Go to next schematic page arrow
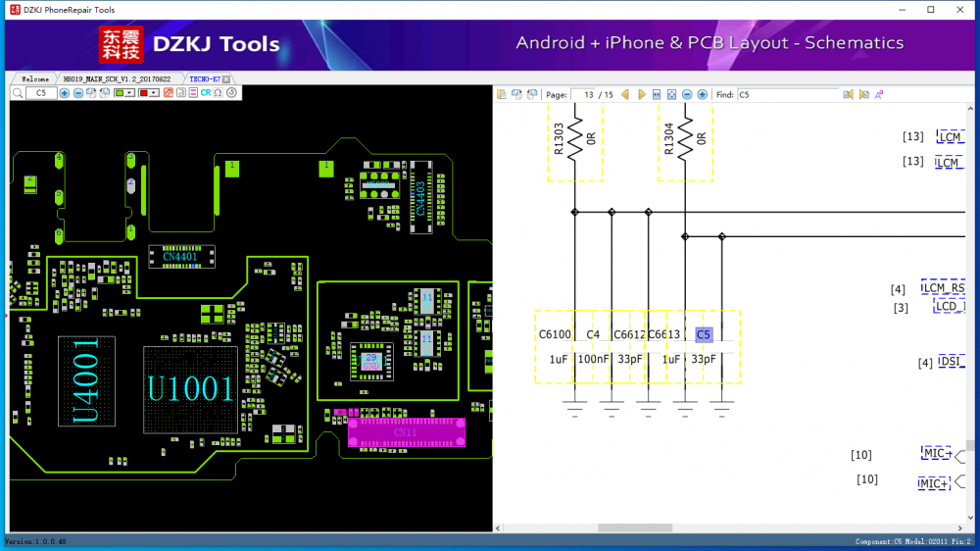Screen dimensions: 980x551 642,94
